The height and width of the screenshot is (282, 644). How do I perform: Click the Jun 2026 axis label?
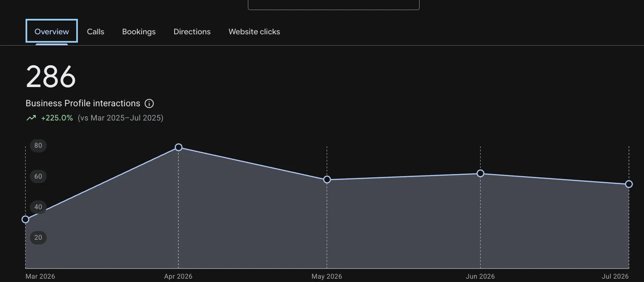480,276
